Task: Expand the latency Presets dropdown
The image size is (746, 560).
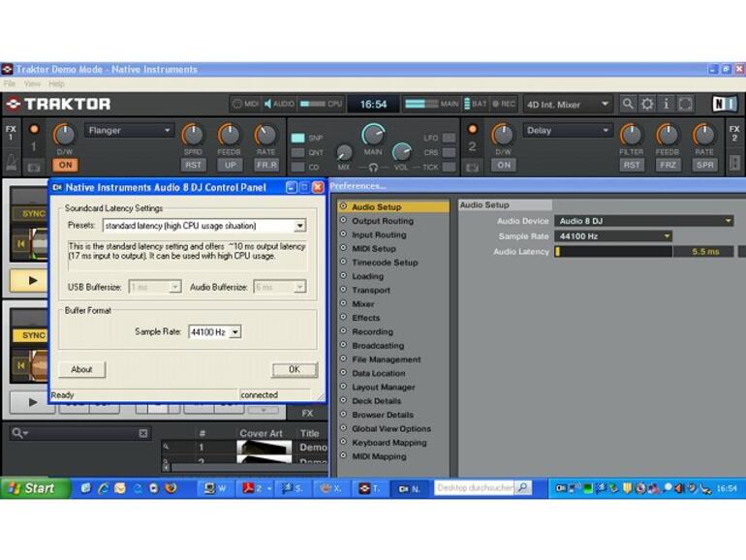Action: [299, 226]
